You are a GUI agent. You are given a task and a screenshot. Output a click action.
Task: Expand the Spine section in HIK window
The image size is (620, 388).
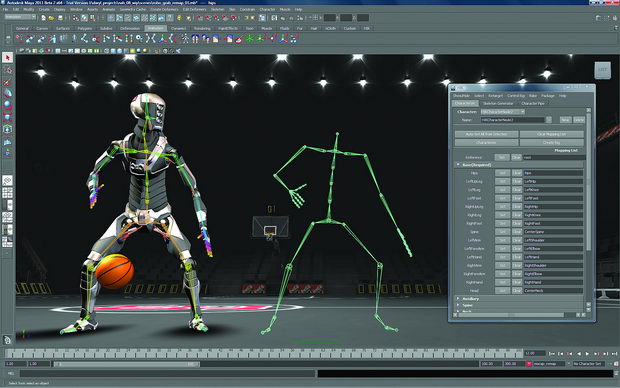(x=458, y=305)
